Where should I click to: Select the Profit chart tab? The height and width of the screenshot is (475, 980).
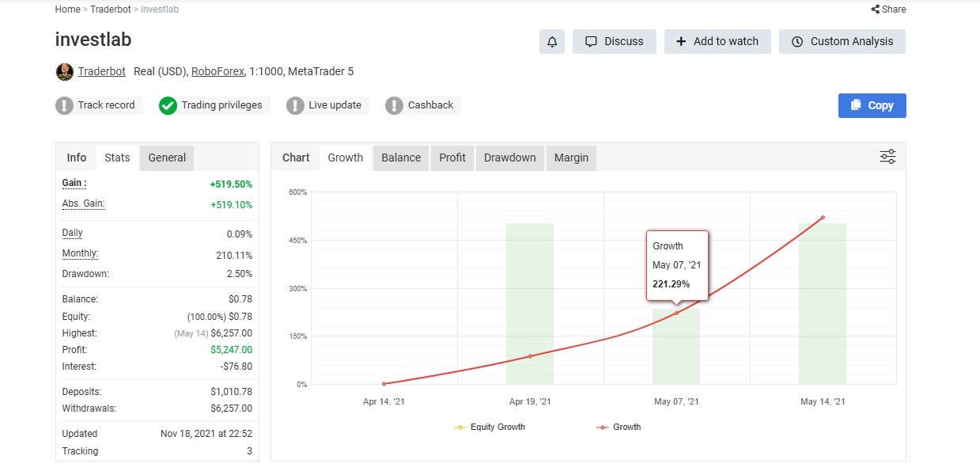[x=452, y=158]
